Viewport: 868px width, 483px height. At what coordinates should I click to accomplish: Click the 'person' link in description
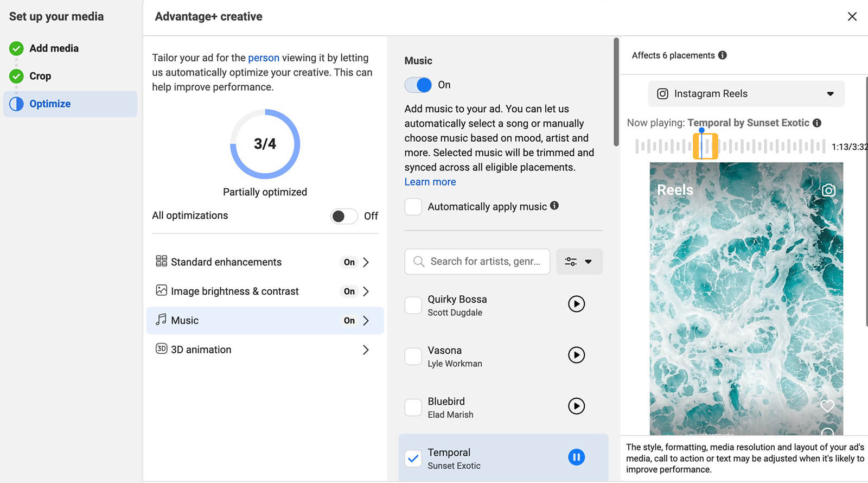[264, 58]
